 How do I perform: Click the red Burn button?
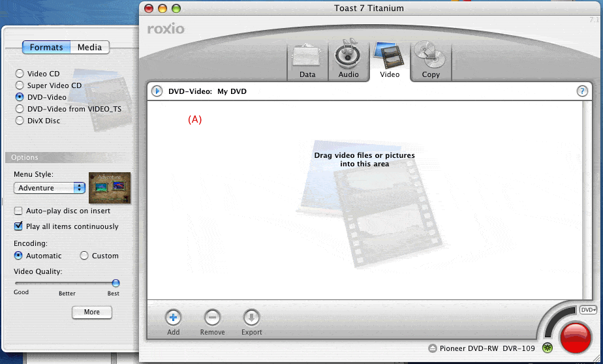pyautogui.click(x=576, y=338)
